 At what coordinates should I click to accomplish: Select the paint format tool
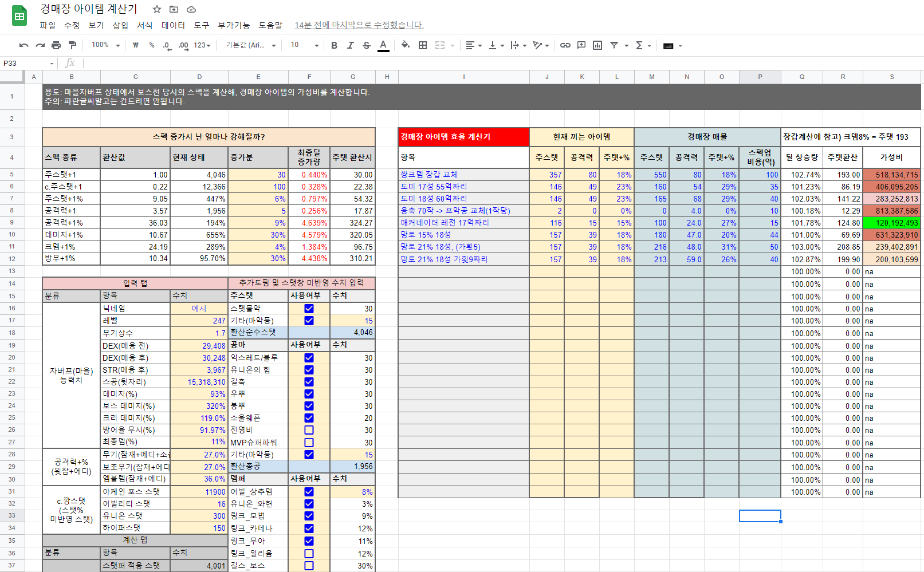pos(72,45)
